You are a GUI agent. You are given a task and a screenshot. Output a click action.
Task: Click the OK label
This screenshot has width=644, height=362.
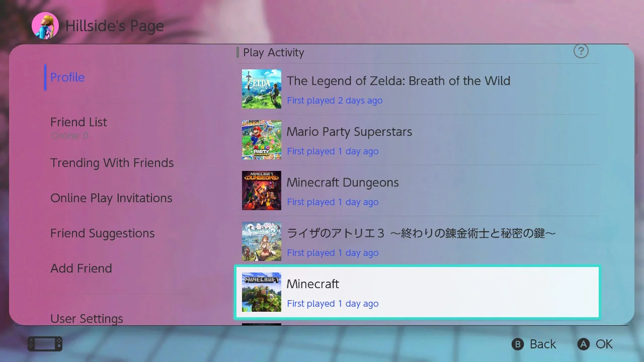(604, 344)
